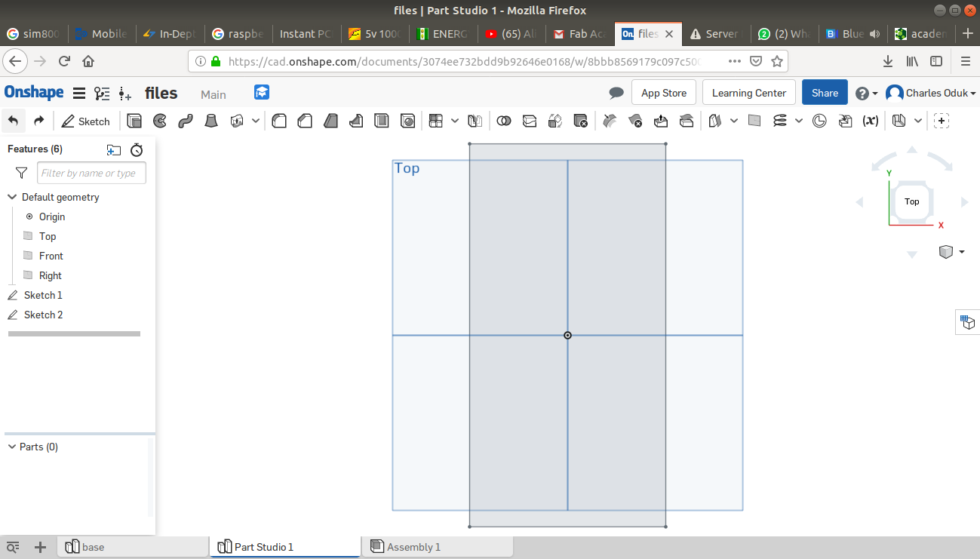
Task: Select the Plane tool
Action: (x=754, y=121)
